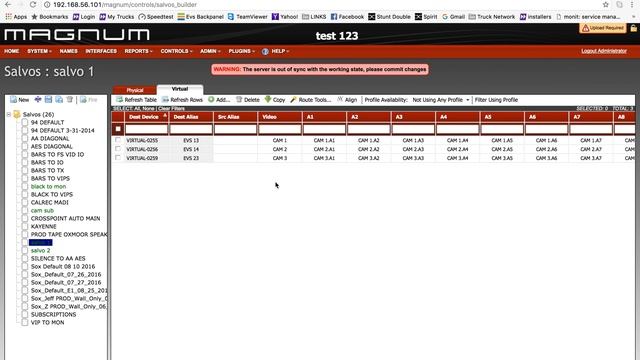Click the save disk icon in salvo toolbar

click(49, 100)
